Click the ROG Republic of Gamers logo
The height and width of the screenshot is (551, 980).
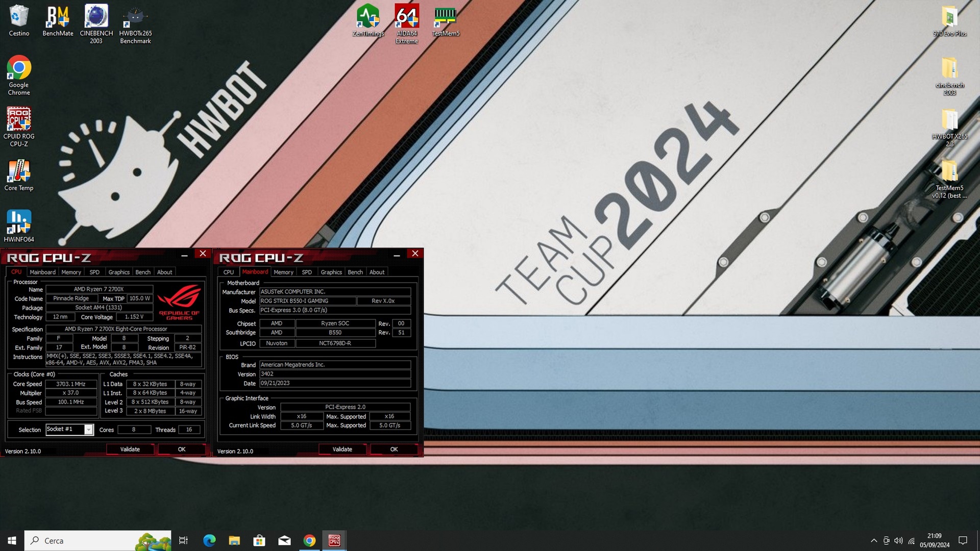coord(179,302)
